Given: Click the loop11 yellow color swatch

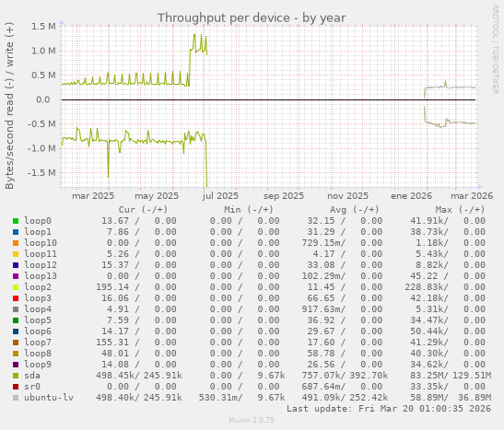Looking at the screenshot, I should pos(16,254).
